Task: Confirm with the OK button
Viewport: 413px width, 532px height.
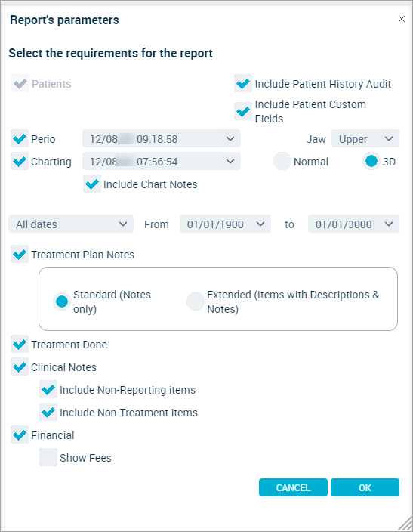Action: [365, 487]
